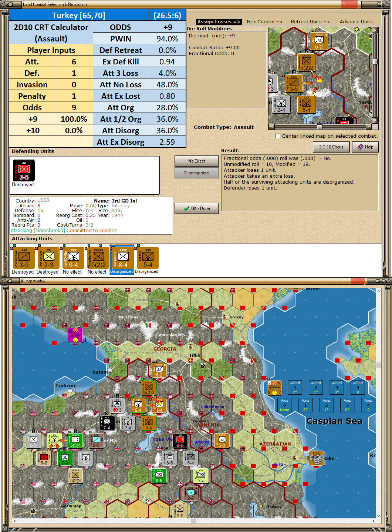
Task: Select the 1st Mtn 5-4 attacking unit
Action: (x=148, y=258)
